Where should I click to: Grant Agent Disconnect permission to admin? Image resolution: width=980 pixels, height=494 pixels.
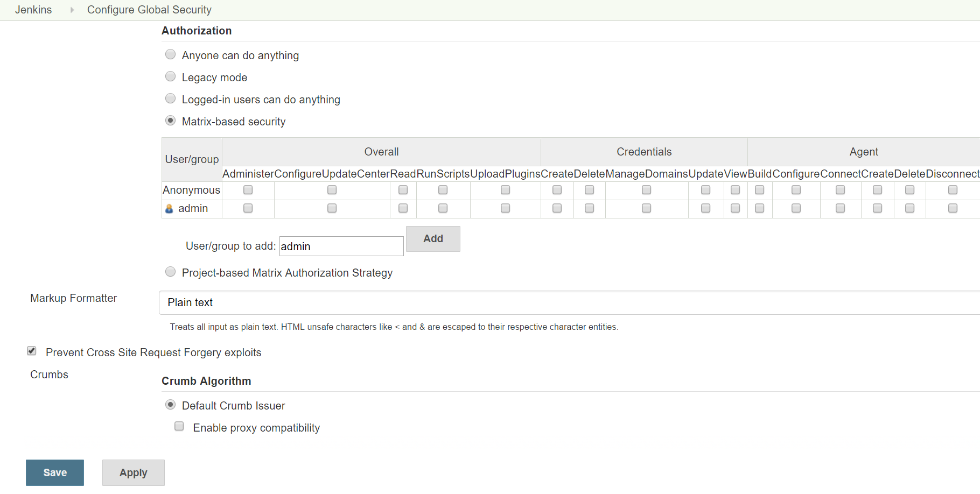pos(953,208)
